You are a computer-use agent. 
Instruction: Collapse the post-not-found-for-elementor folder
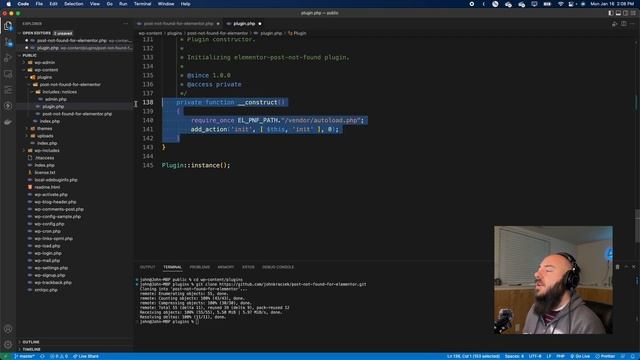[70, 84]
